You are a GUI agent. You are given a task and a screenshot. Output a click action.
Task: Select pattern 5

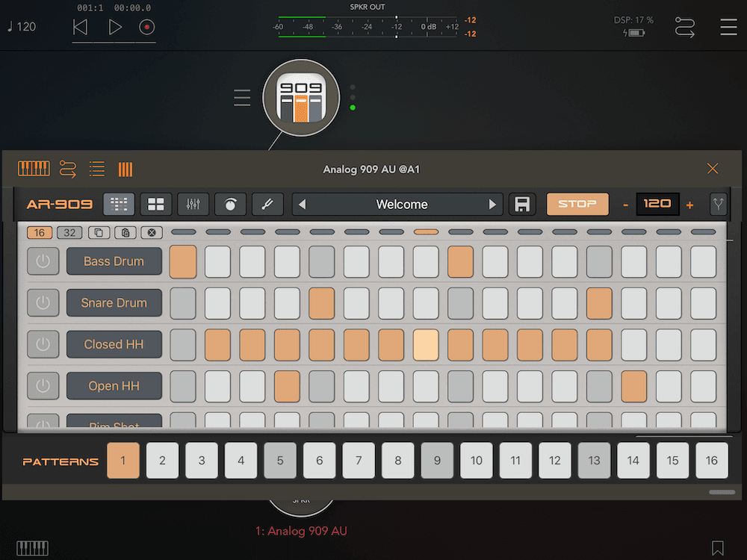coord(280,461)
